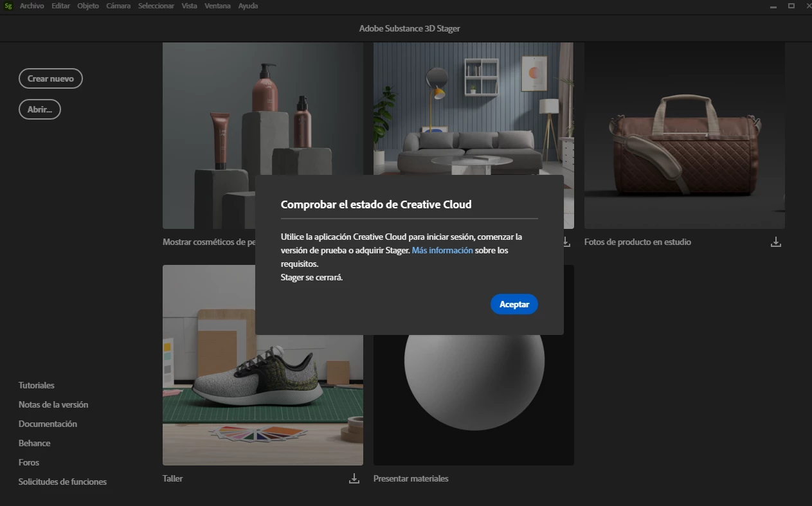Select the brown duffel bag thumbnail

(685, 136)
